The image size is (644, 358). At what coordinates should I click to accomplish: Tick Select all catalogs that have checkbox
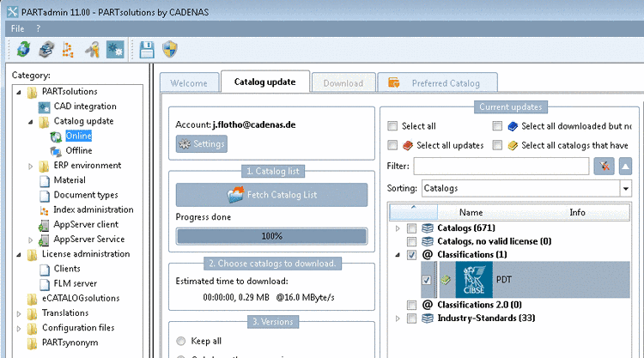tap(497, 145)
